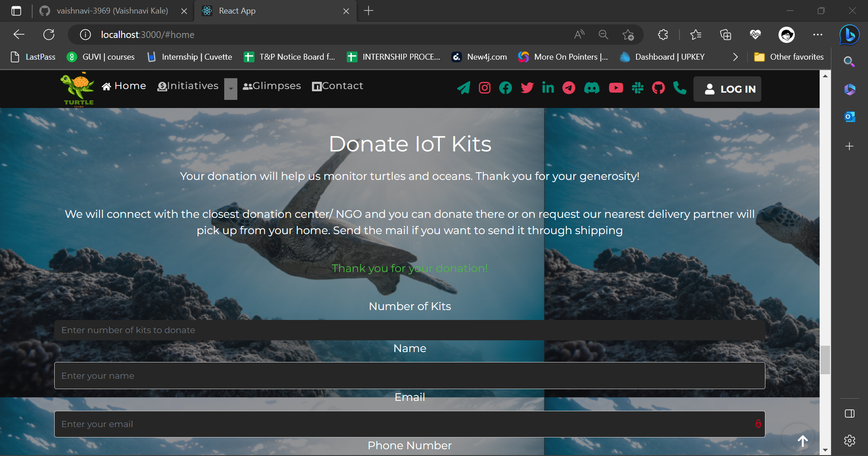Viewport: 868px width, 456px height.
Task: Open Initiatives in the navbar
Action: pyautogui.click(x=188, y=86)
